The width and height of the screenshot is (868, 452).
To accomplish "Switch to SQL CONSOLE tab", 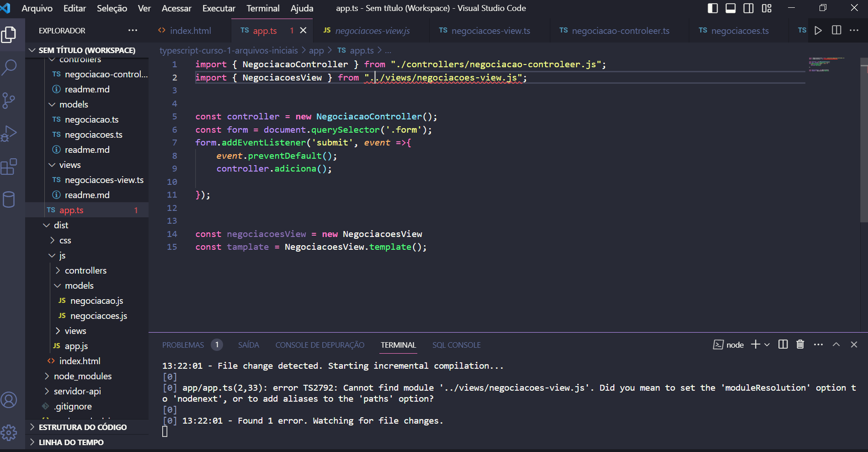I will click(457, 345).
